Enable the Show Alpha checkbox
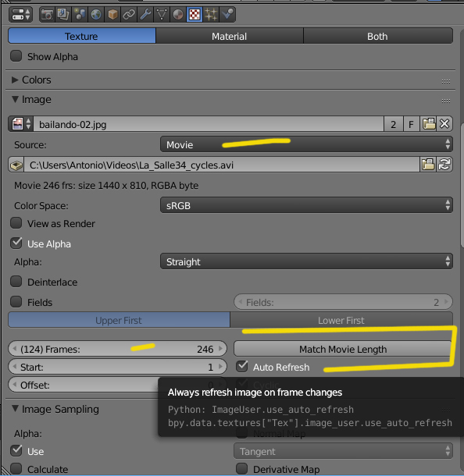Image resolution: width=464 pixels, height=476 pixels. (16, 56)
